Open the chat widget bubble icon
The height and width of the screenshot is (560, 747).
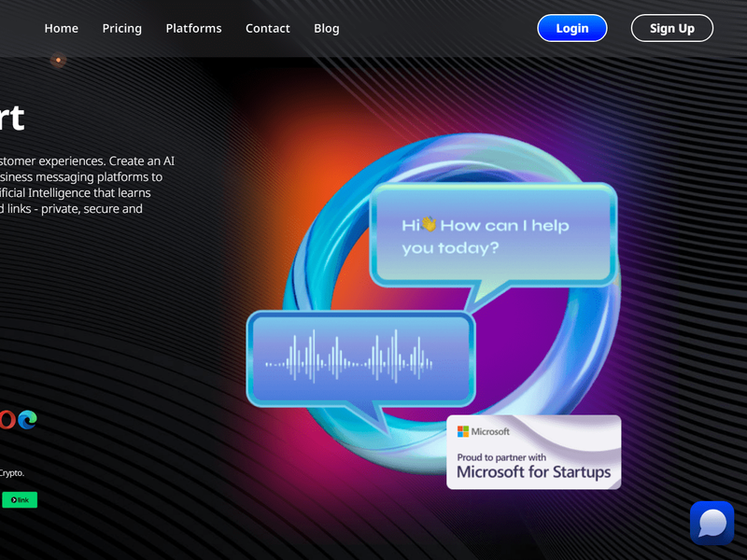tap(712, 522)
